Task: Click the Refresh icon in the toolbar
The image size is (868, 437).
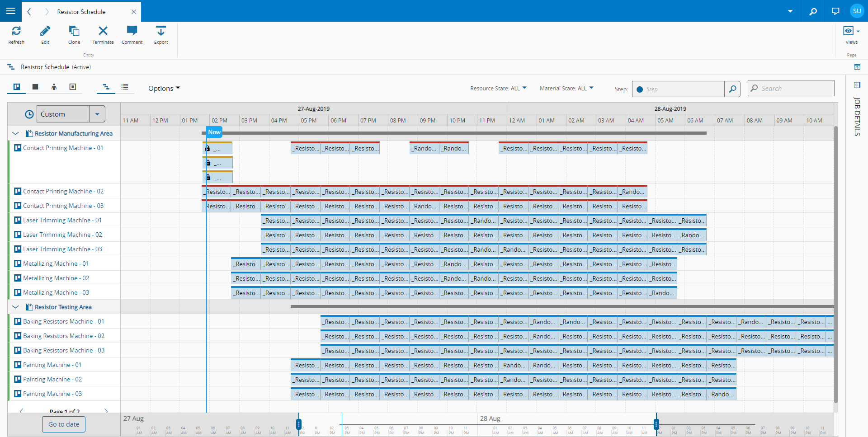Action: pos(16,31)
